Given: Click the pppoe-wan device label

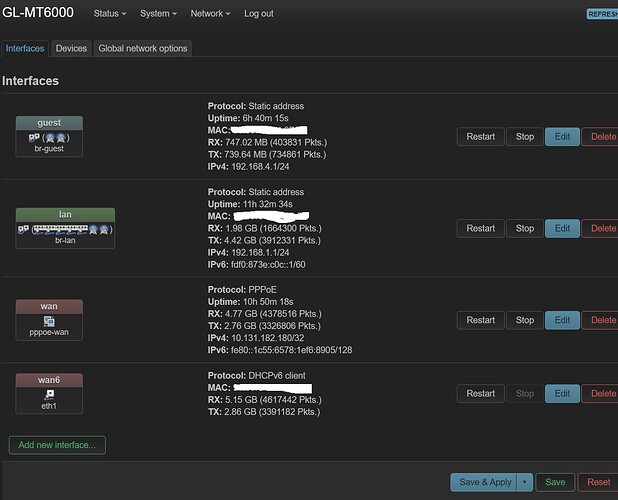Looking at the screenshot, I should [49, 333].
